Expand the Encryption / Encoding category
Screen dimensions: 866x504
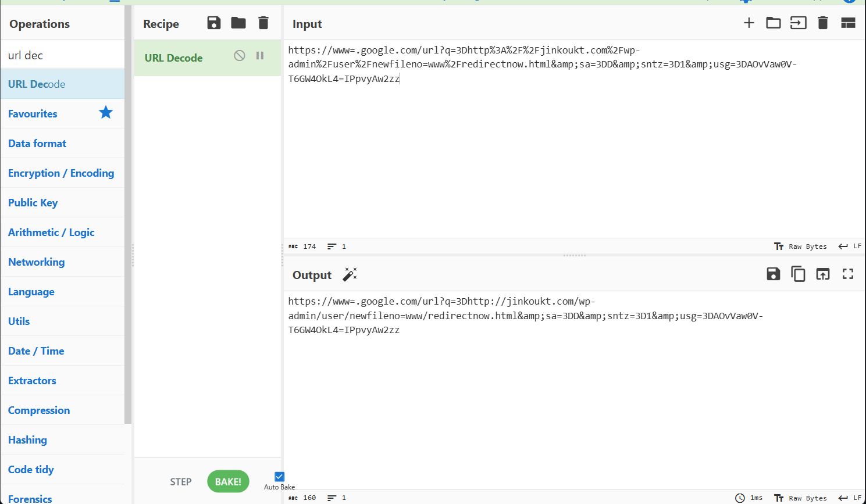tap(61, 173)
